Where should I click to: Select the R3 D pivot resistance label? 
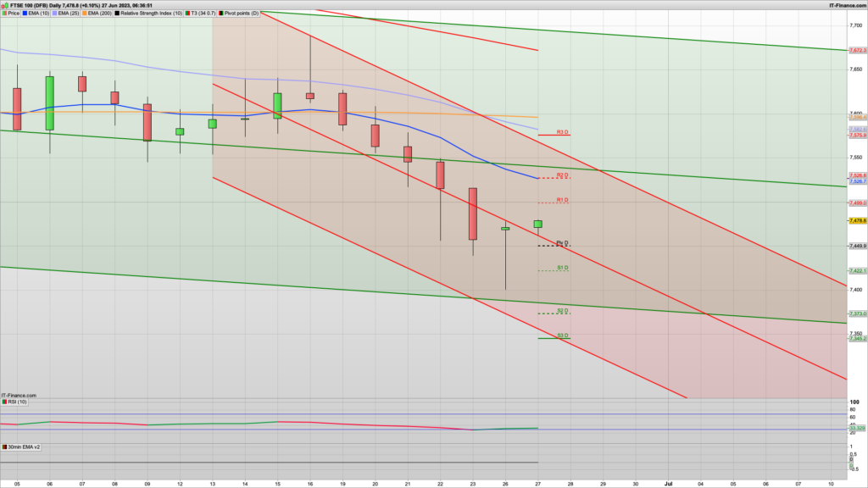tap(561, 131)
